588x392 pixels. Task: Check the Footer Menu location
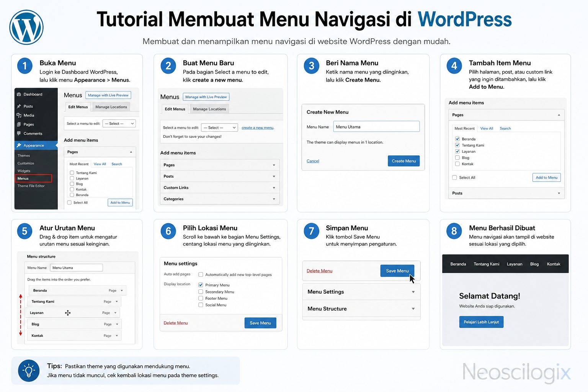pyautogui.click(x=201, y=299)
